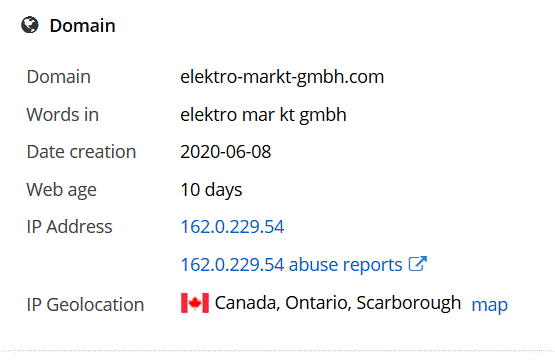
Task: Click the 2020-06-08 creation date
Action: (x=225, y=152)
